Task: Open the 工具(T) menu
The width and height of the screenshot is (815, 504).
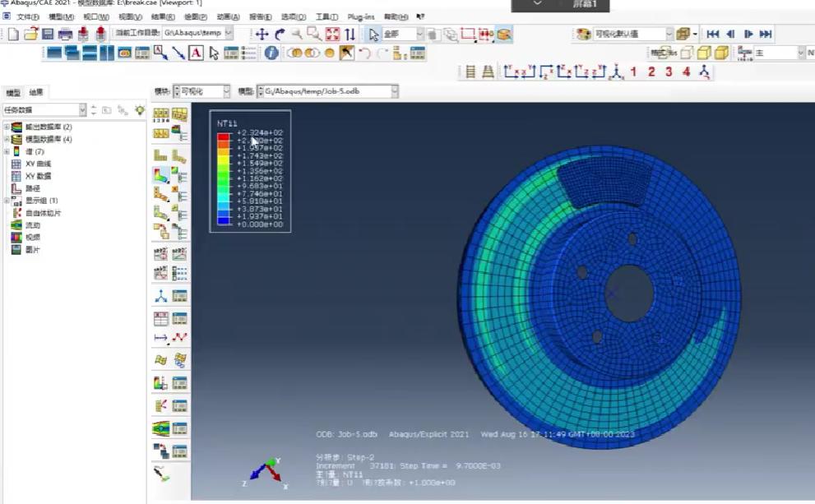Action: coord(327,17)
